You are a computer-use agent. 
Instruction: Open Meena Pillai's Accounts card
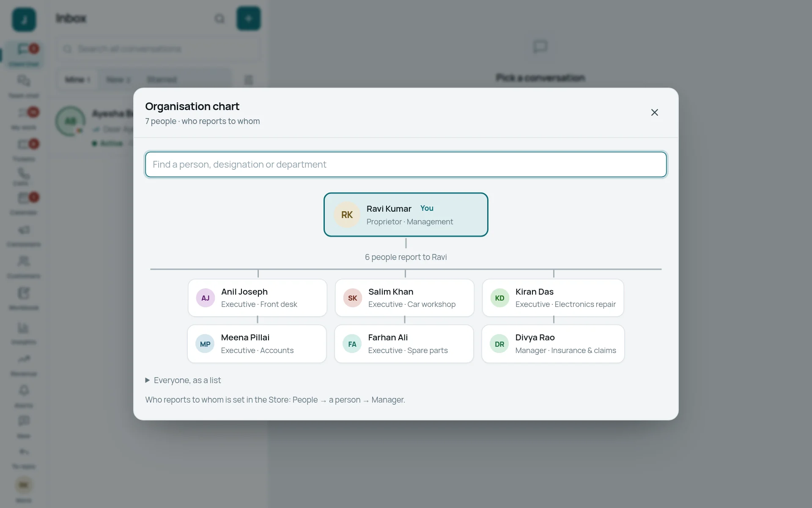click(257, 344)
